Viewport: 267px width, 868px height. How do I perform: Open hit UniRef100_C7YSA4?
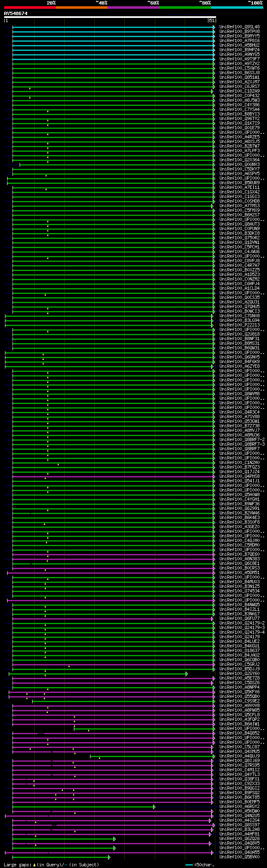point(239,110)
